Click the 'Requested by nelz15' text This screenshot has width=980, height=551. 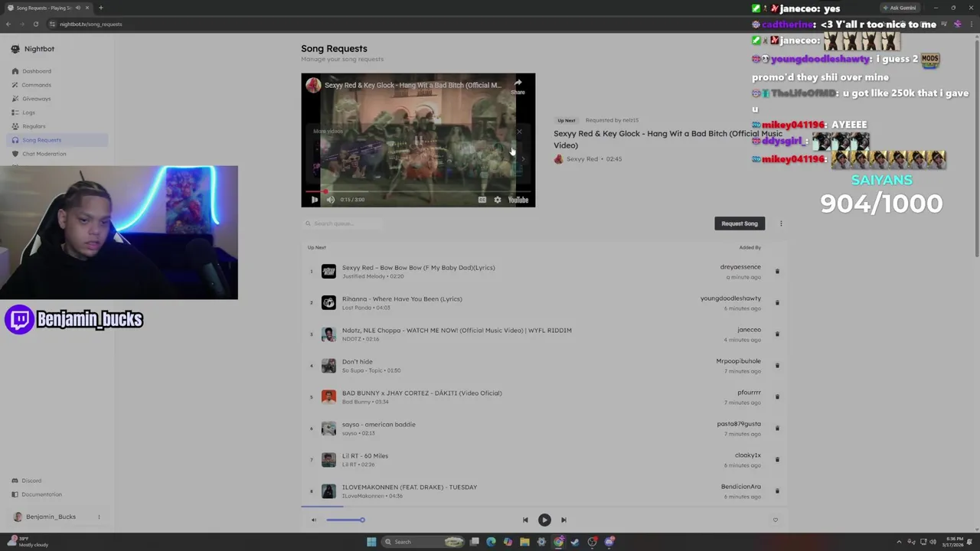(x=612, y=120)
